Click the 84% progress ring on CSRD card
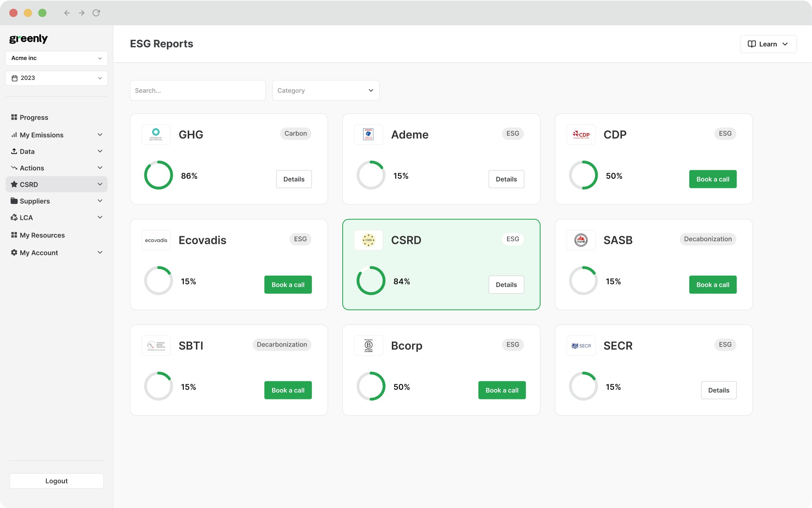This screenshot has height=508, width=812. 370,280
